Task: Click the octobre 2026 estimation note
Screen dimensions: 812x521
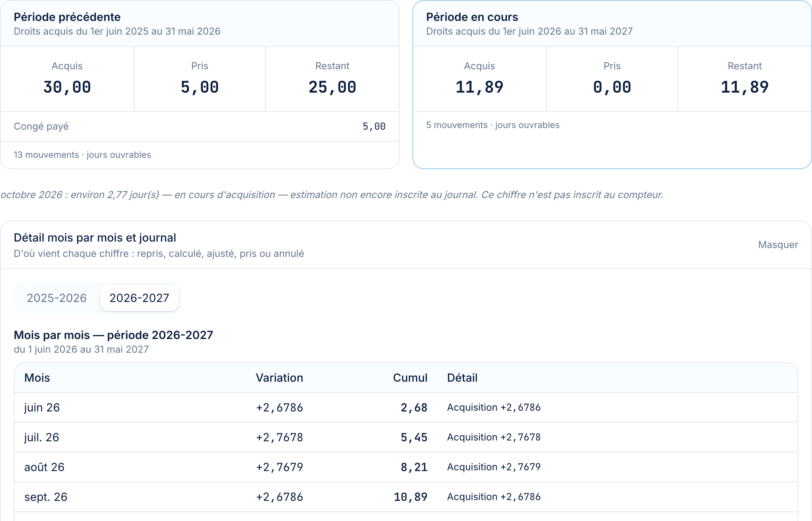Action: pos(332,195)
